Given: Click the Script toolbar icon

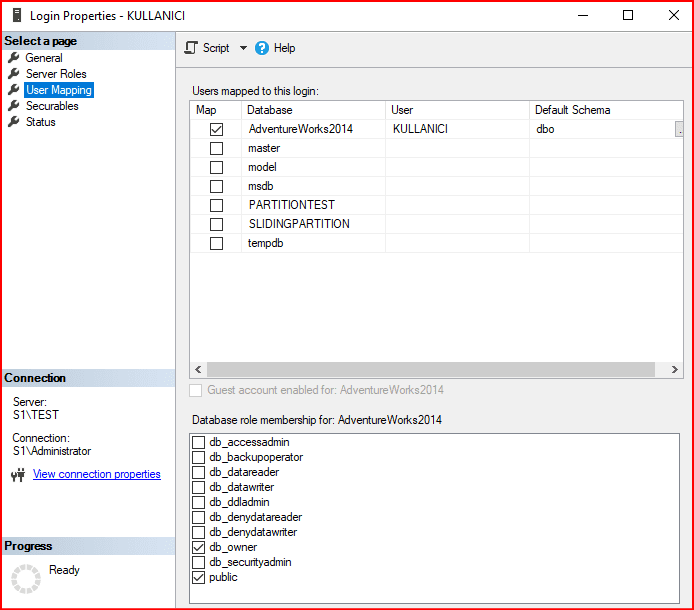Looking at the screenshot, I should coord(192,48).
